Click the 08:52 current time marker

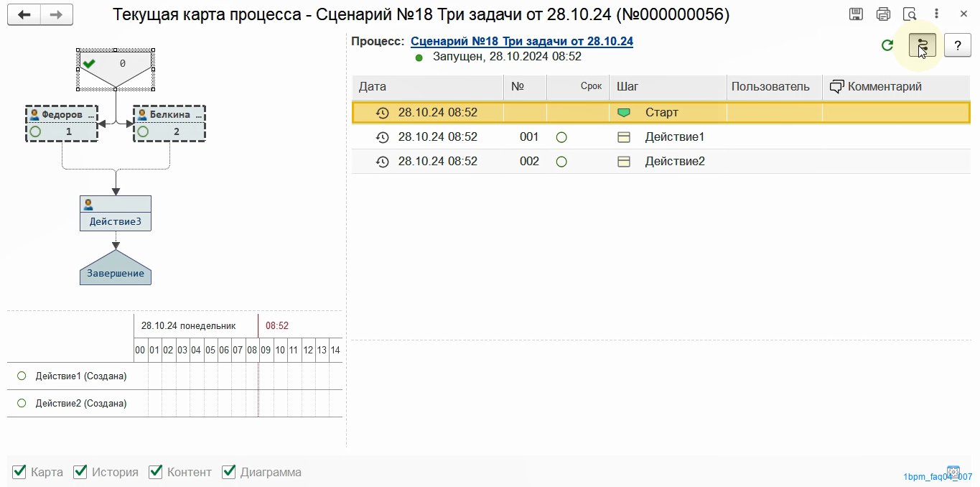pos(276,325)
